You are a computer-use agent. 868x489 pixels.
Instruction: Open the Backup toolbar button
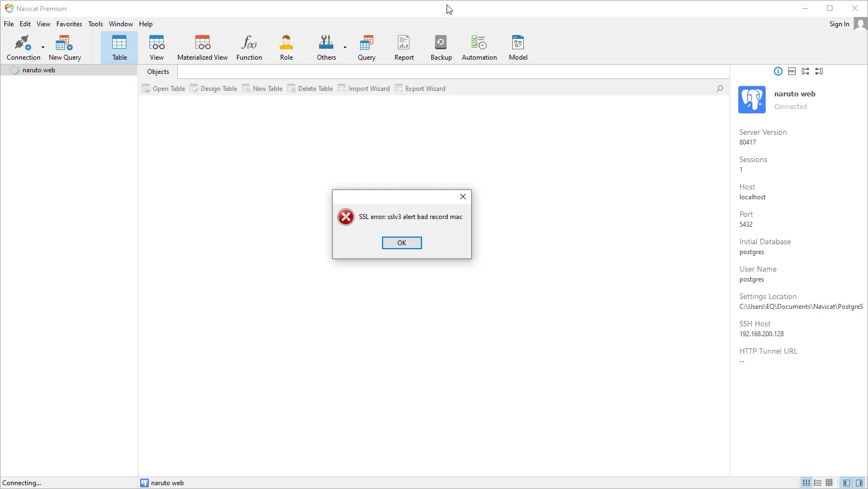tap(441, 48)
